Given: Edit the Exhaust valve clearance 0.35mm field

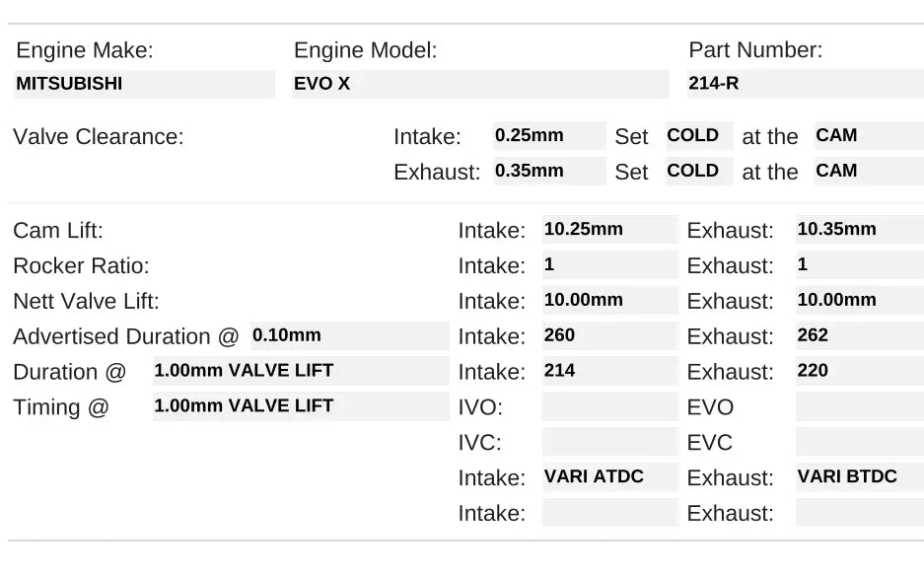Looking at the screenshot, I should [x=548, y=171].
